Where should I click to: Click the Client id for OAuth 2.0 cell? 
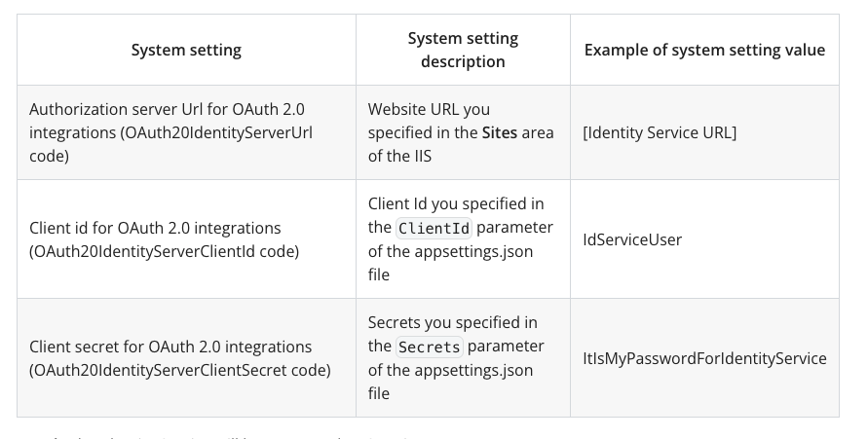tap(186, 238)
